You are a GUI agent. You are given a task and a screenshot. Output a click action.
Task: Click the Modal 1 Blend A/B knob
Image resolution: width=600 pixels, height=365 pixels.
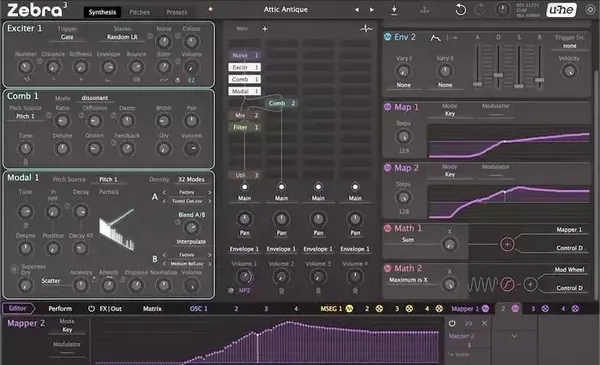[x=191, y=228]
